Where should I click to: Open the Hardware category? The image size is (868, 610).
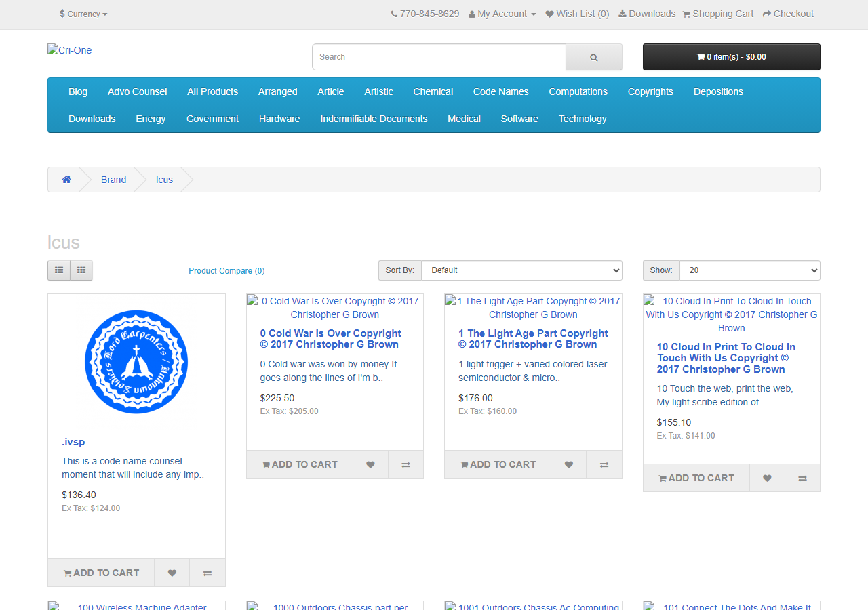(x=279, y=119)
